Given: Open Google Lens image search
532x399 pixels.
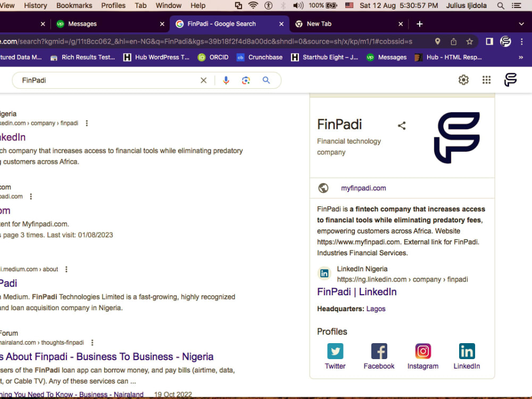Looking at the screenshot, I should point(246,80).
